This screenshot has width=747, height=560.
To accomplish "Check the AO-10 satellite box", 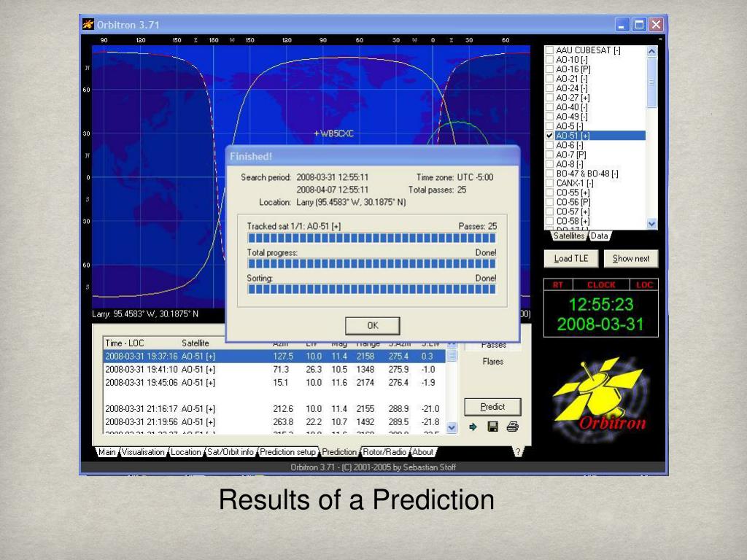I will click(x=549, y=60).
